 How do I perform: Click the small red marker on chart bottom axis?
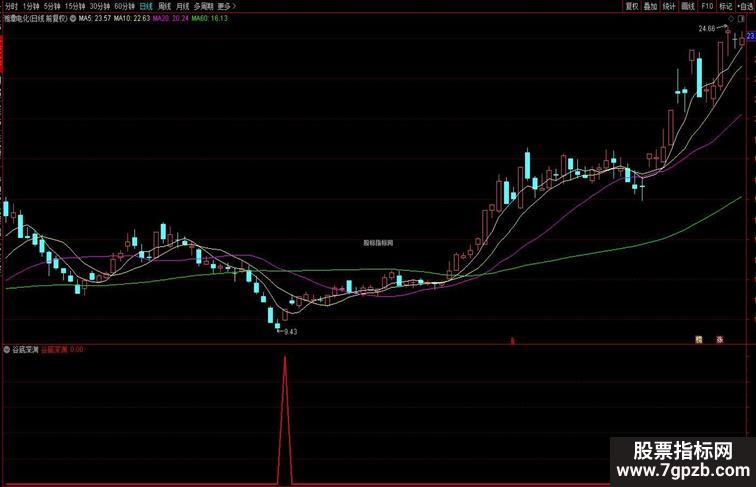coord(513,341)
